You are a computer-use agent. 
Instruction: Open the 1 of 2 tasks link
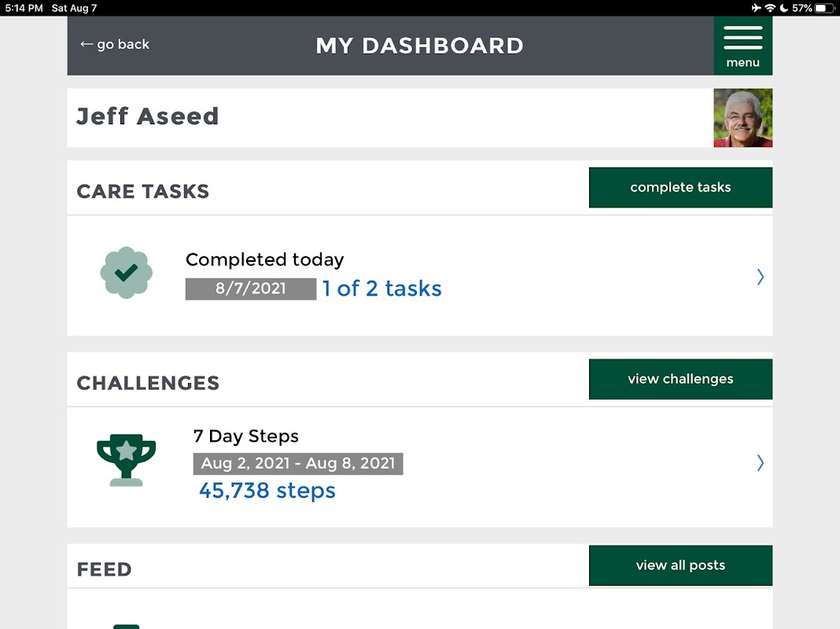pos(381,289)
